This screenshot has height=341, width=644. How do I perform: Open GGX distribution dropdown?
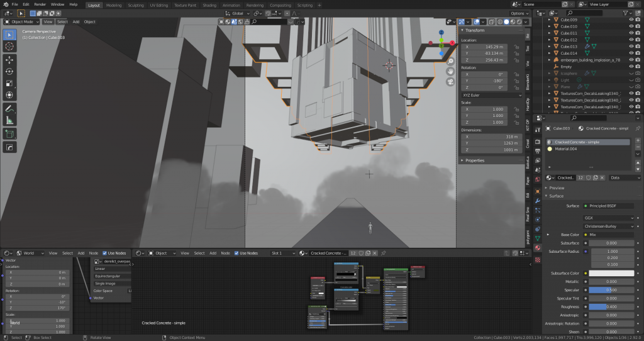click(x=609, y=218)
